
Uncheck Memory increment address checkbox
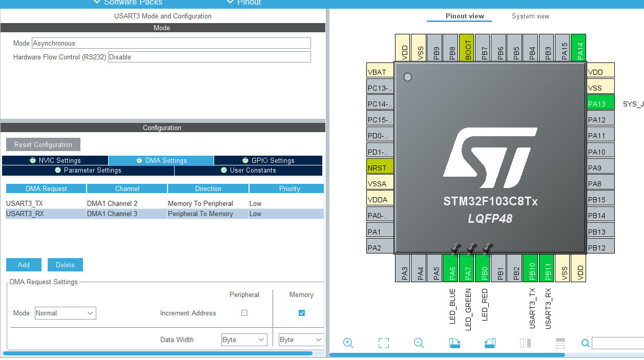(302, 313)
